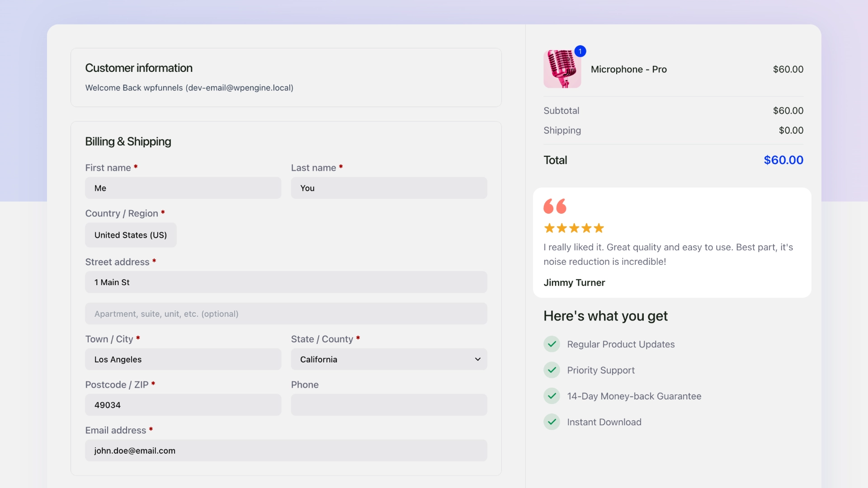Click the checkmark next to Priority Support

(x=552, y=370)
